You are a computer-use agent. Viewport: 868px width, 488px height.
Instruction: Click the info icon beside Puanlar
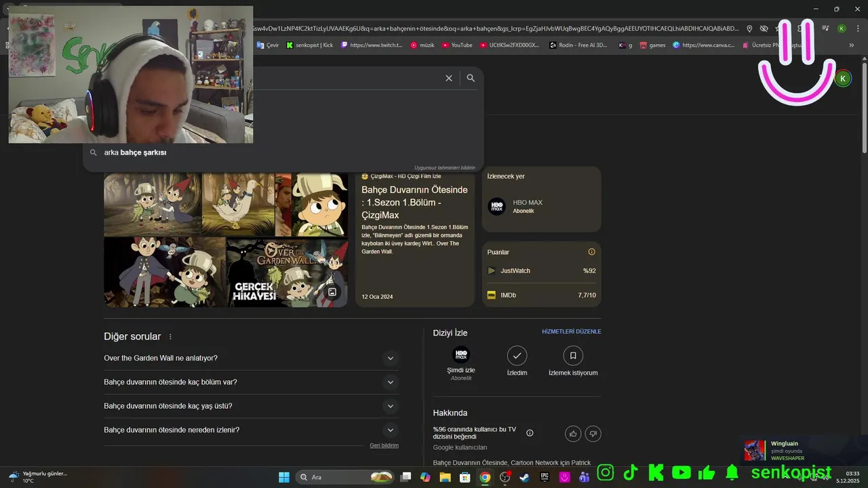click(x=591, y=252)
